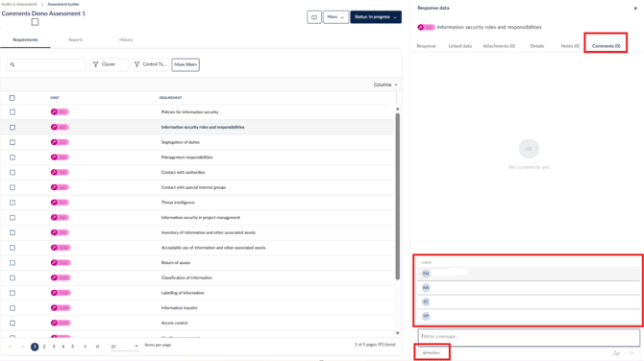Open the items per page dropdown
This screenshot has width=644, height=361.
coord(124,347)
